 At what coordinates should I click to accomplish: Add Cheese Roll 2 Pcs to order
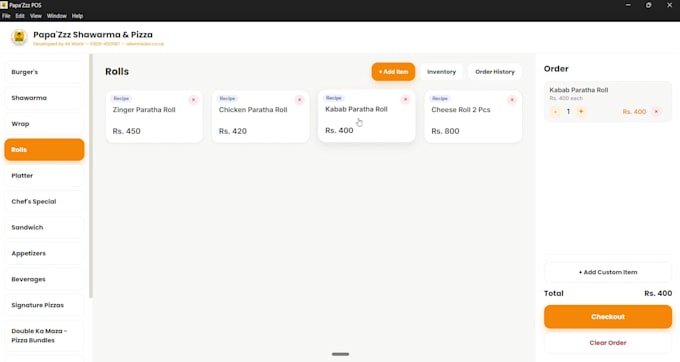click(473, 117)
